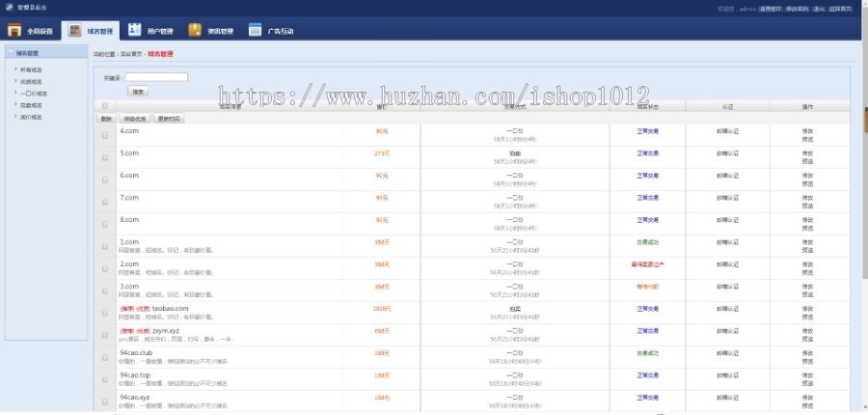The width and height of the screenshot is (868, 415).
Task: Open 用户管理 via its contact-card icon
Action: pyautogui.click(x=134, y=30)
